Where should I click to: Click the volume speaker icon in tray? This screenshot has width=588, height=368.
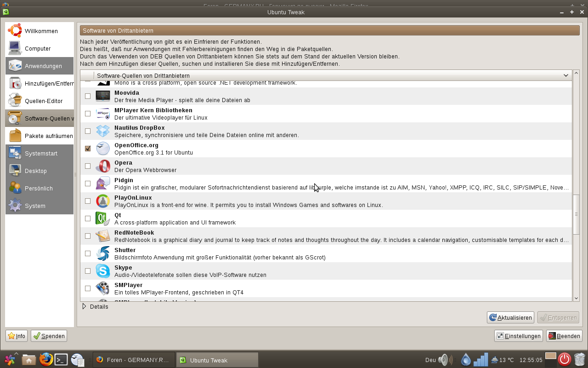pyautogui.click(x=445, y=360)
